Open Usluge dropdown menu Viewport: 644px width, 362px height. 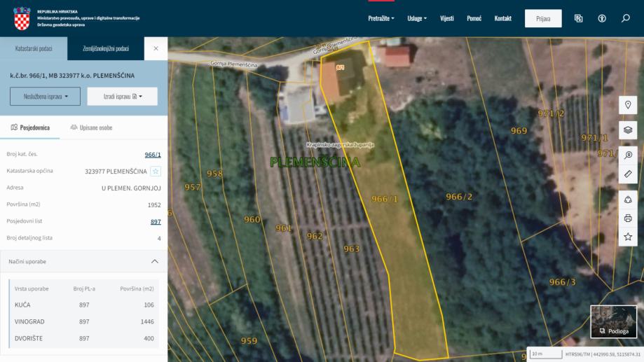(417, 18)
